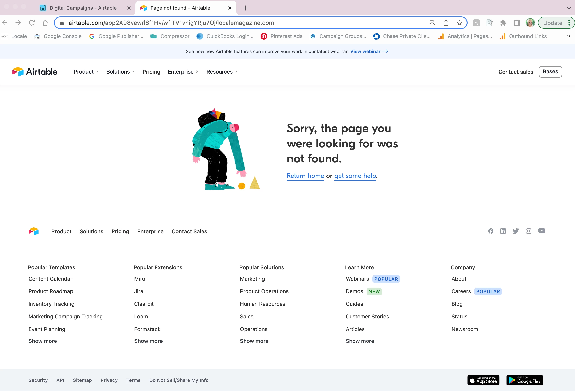Show more Popular Templates
The height and width of the screenshot is (392, 575).
coord(43,341)
